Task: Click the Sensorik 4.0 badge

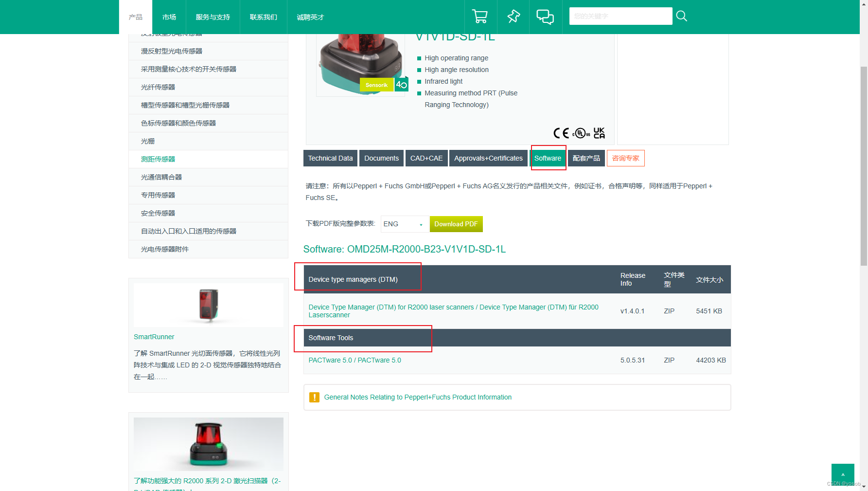Action: 384,85
